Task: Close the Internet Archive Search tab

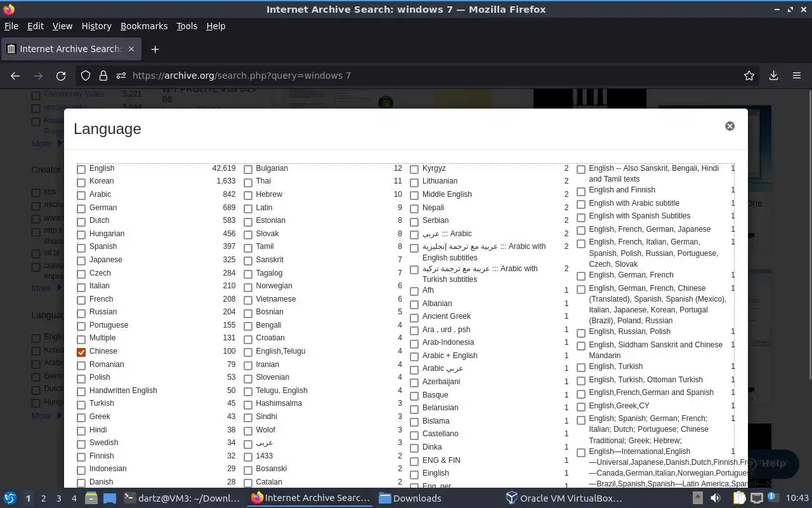Action: [x=131, y=49]
